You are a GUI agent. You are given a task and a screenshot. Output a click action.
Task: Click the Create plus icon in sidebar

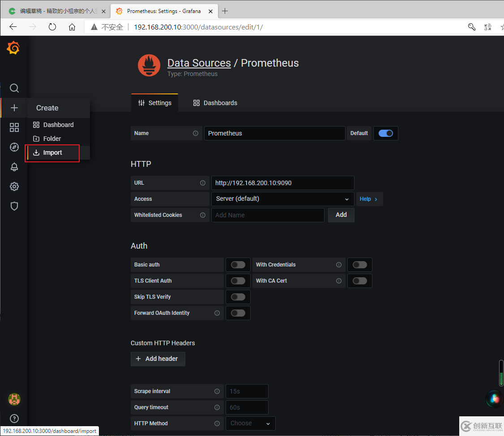point(14,108)
